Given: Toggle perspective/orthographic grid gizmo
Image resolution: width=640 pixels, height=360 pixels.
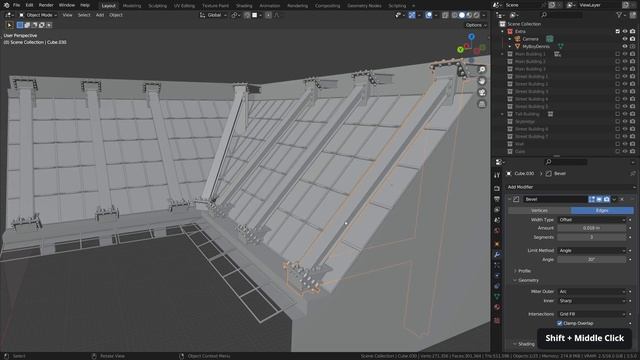Looking at the screenshot, I should click(x=482, y=104).
